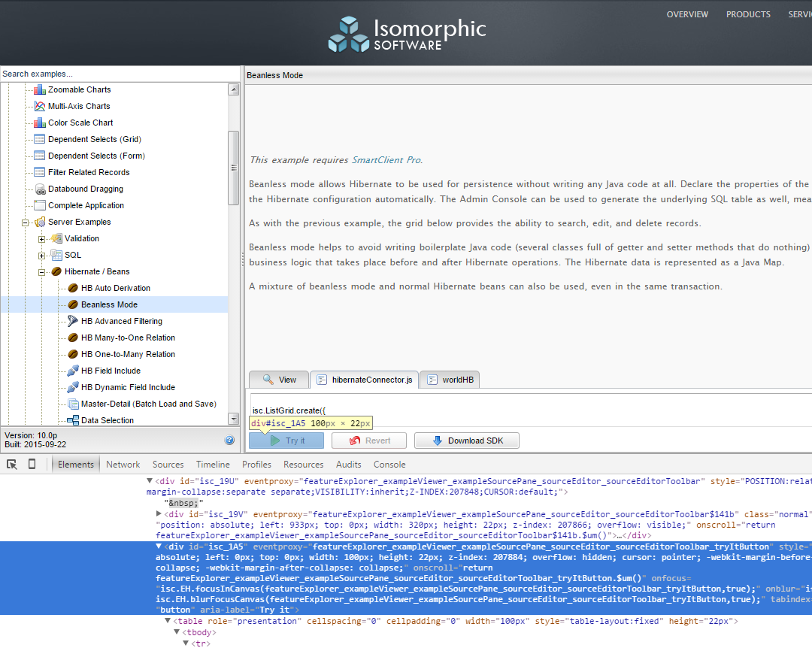Switch to DevTools Sources tab
The height and width of the screenshot is (648, 812).
168,465
